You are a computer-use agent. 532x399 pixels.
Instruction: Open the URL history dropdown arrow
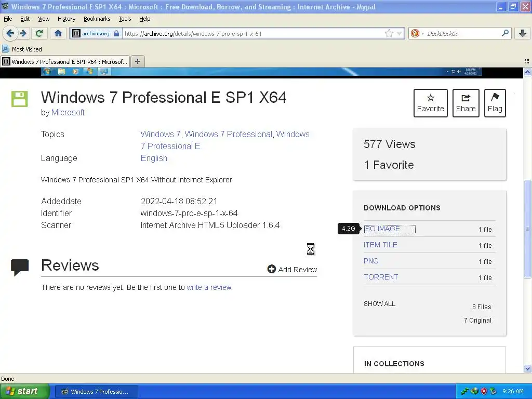click(x=400, y=33)
